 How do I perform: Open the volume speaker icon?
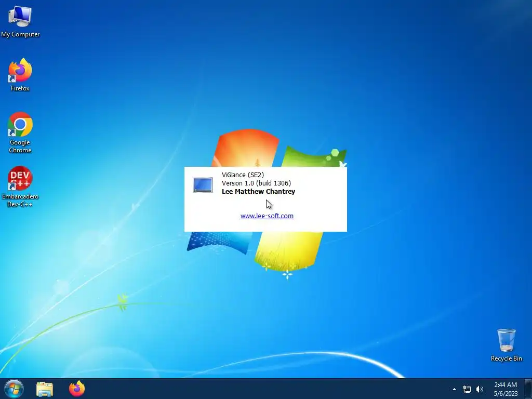click(480, 389)
